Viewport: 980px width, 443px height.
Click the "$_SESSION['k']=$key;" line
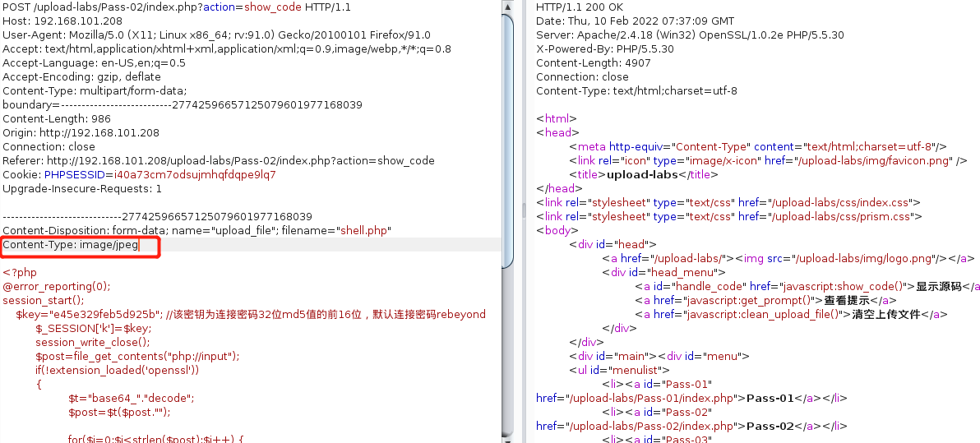(x=93, y=328)
